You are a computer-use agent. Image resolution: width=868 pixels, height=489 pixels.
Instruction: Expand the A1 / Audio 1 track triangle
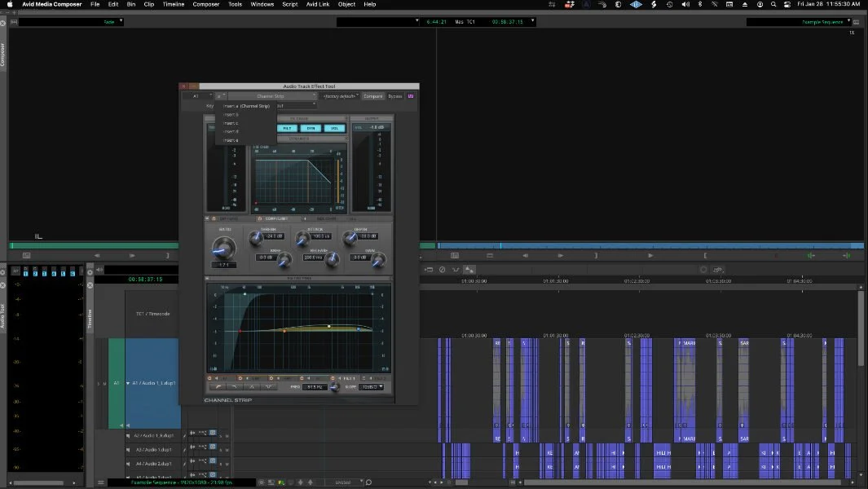(x=128, y=383)
